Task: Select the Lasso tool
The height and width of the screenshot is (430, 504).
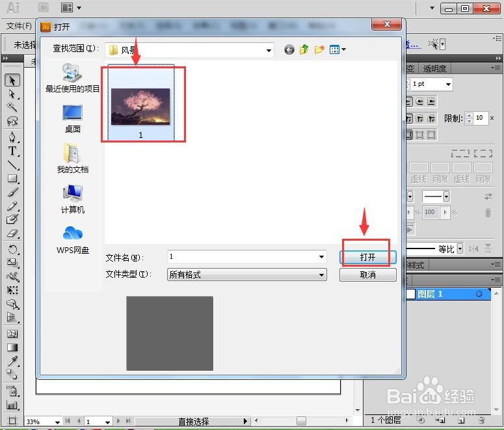Action: click(12, 120)
